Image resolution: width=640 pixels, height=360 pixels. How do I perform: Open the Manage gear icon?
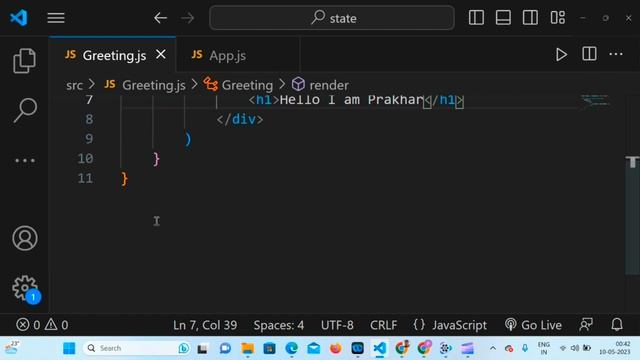click(x=25, y=288)
